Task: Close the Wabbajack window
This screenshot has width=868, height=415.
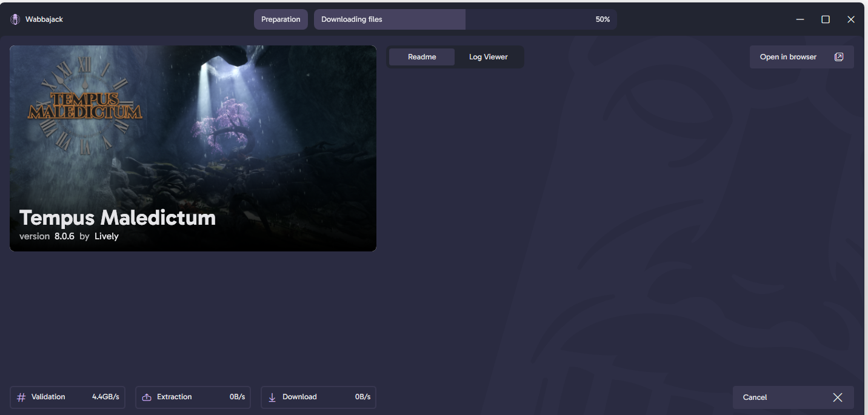Action: (851, 19)
